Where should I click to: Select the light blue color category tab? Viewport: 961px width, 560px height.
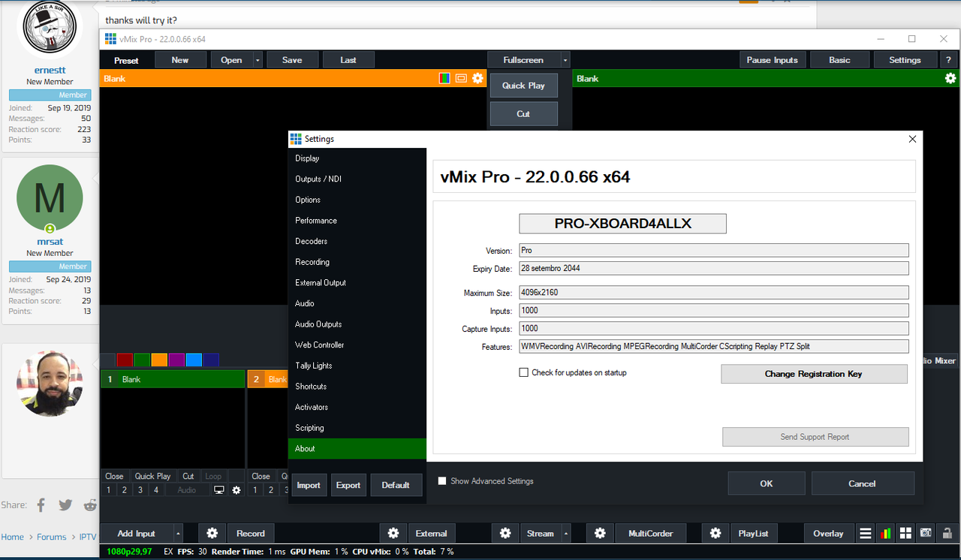click(x=194, y=360)
